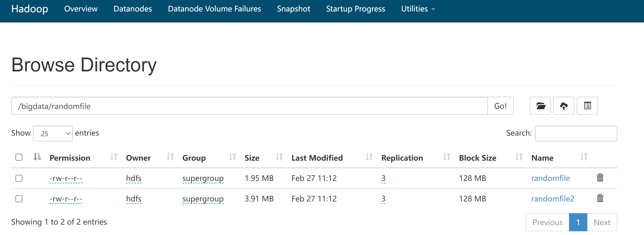Delete randomfile2 using its trash icon
Viewport: 644px width, 235px height.
600,198
